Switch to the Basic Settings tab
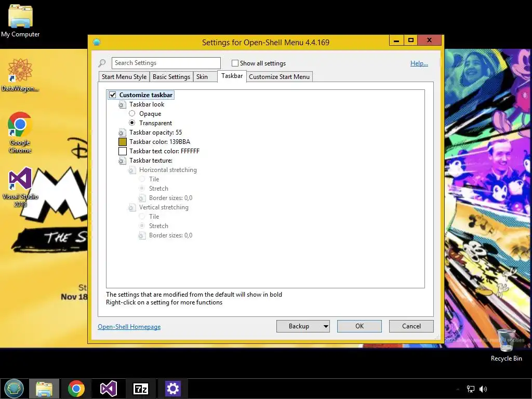The height and width of the screenshot is (399, 532). pos(171,77)
